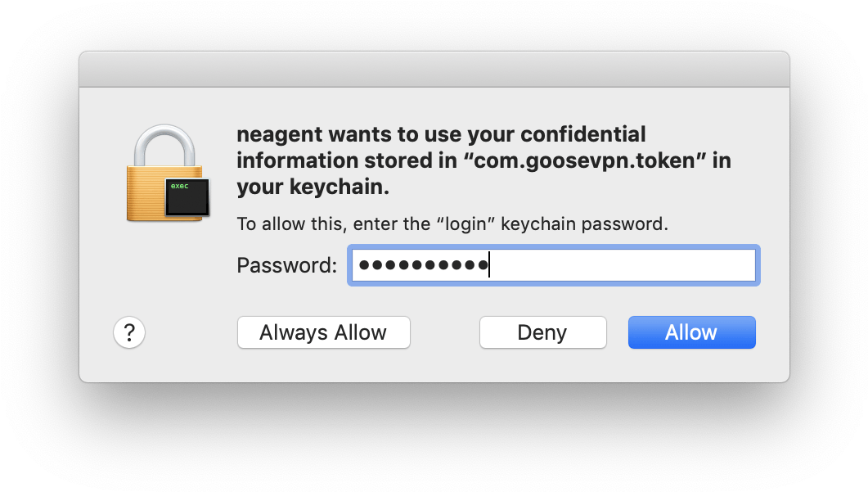The height and width of the screenshot is (492, 868).
Task: Allow neagent to use keychain item
Action: (x=692, y=332)
